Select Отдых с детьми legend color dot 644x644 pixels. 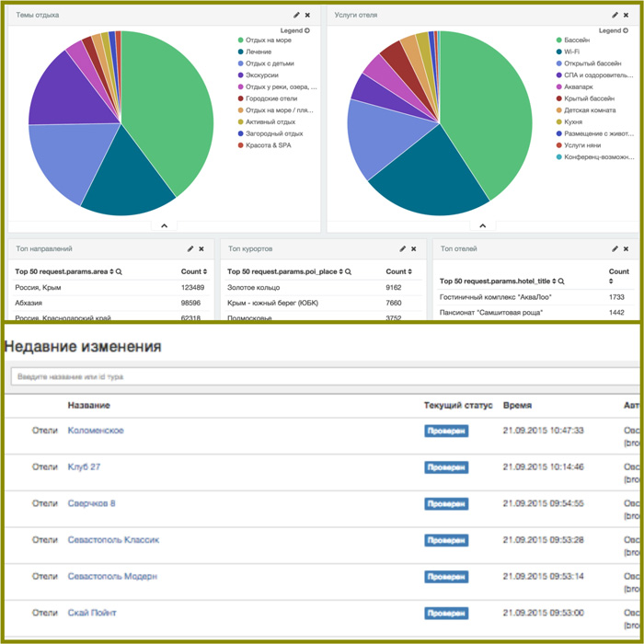[x=241, y=63]
